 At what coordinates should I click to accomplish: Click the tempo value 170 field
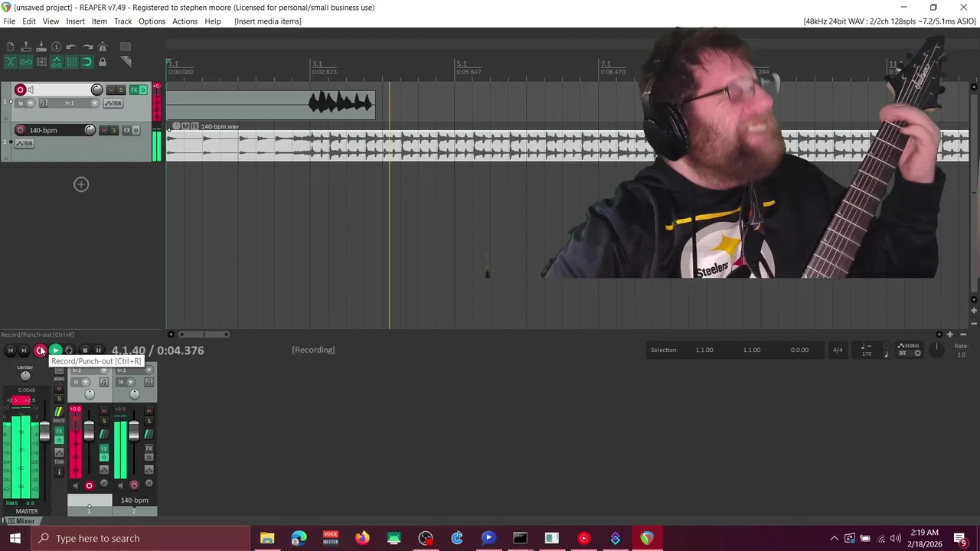tap(867, 354)
